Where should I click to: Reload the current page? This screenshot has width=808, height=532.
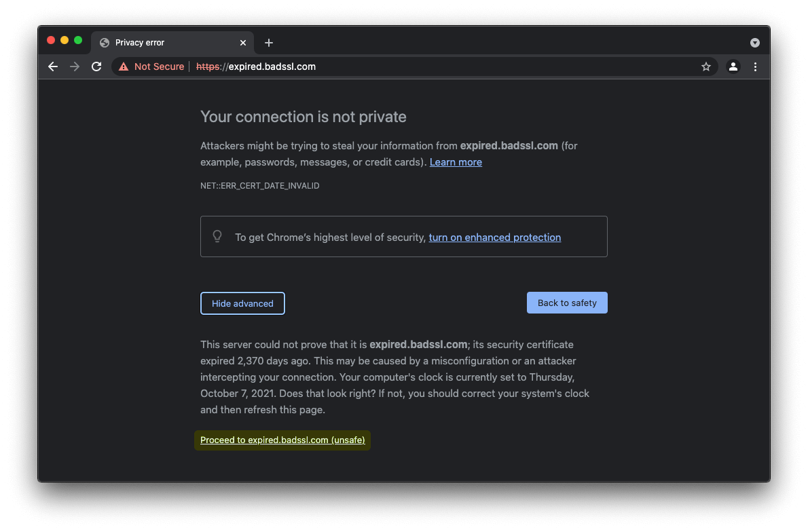pos(96,66)
